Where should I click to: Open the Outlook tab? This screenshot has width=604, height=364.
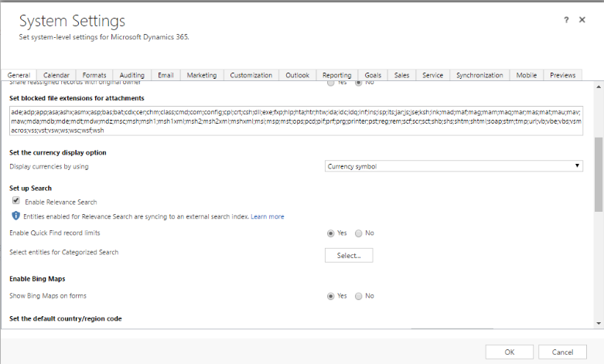(x=298, y=75)
